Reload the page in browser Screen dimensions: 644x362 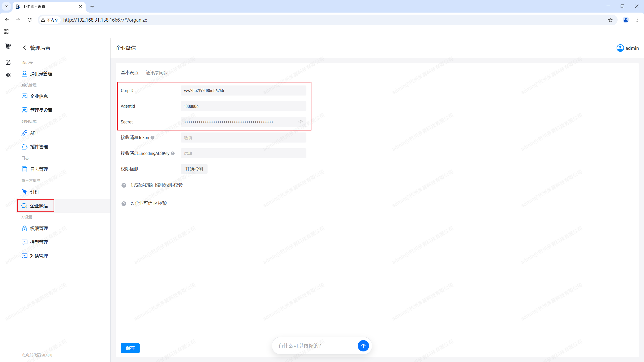click(x=30, y=20)
